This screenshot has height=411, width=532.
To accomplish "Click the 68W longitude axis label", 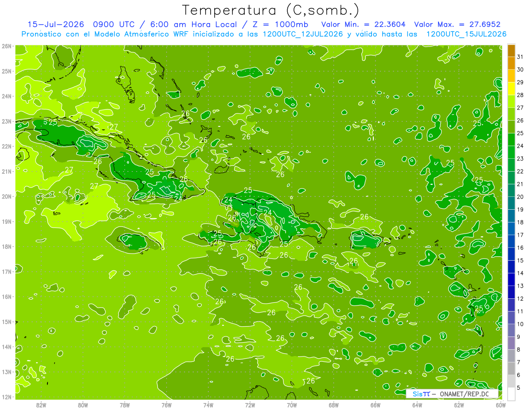I will [334, 405].
